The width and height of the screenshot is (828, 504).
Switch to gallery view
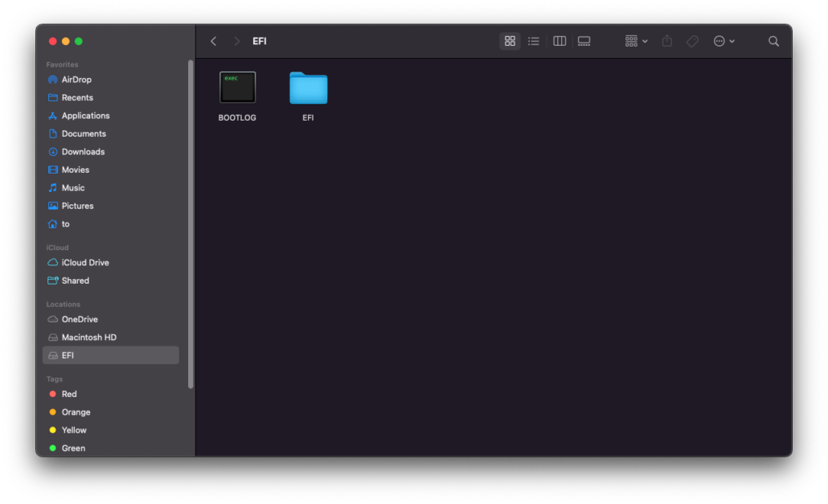584,41
